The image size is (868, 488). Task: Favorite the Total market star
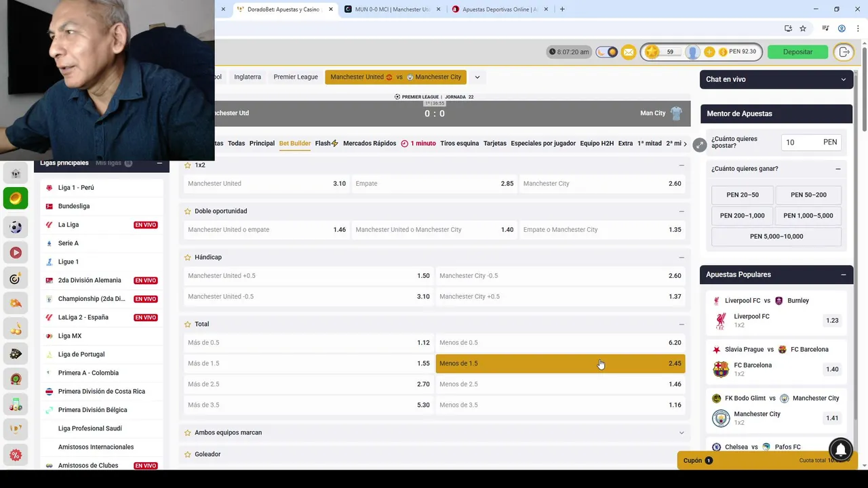pos(188,325)
